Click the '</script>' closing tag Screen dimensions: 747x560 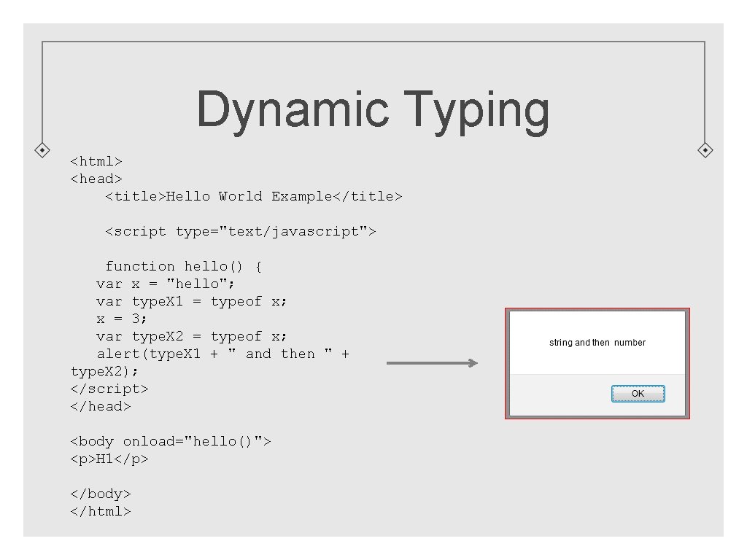click(109, 389)
